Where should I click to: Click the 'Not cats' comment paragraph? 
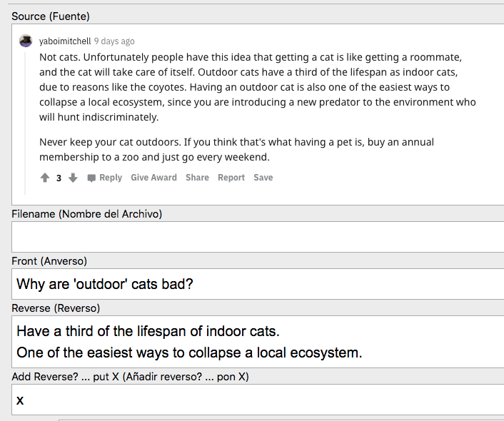coord(257,86)
